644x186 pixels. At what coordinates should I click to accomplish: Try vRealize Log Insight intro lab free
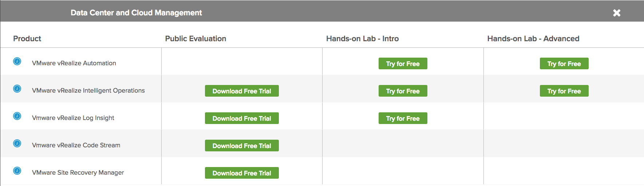point(403,118)
